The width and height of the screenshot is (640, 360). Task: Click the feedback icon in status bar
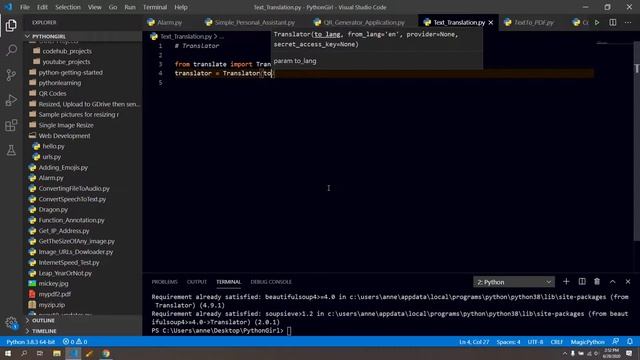[616, 341]
